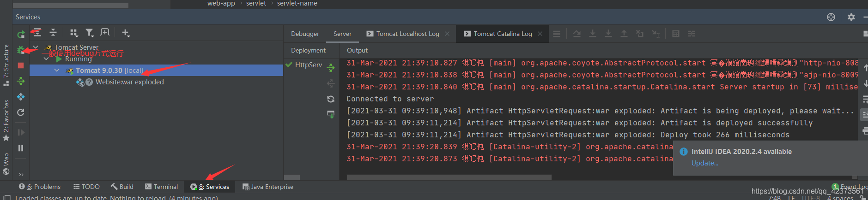Screen dimensions: 868x200
Task: Open the Build tool window
Action: click(122, 187)
